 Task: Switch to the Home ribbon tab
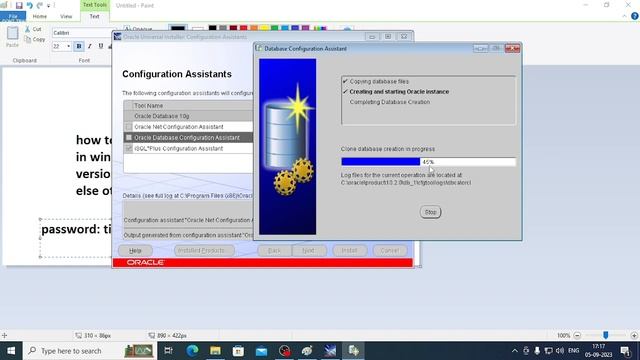click(40, 16)
